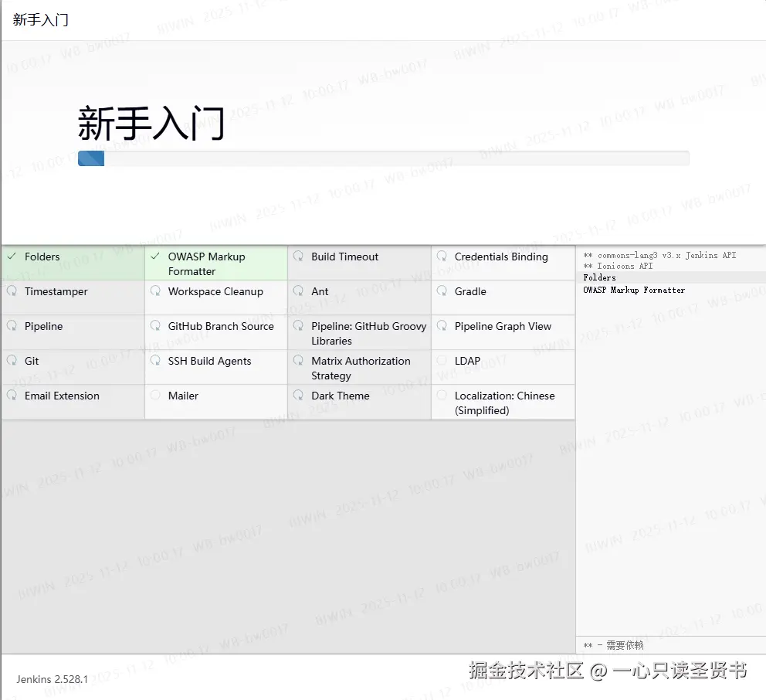Image resolution: width=766 pixels, height=700 pixels.
Task: Click the OWASP Markup Formatter plugin name
Action: pyautogui.click(x=207, y=264)
